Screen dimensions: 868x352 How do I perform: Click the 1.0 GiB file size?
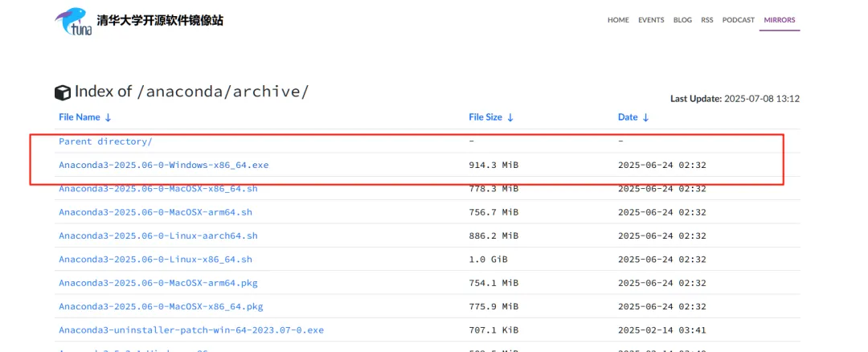(x=489, y=259)
